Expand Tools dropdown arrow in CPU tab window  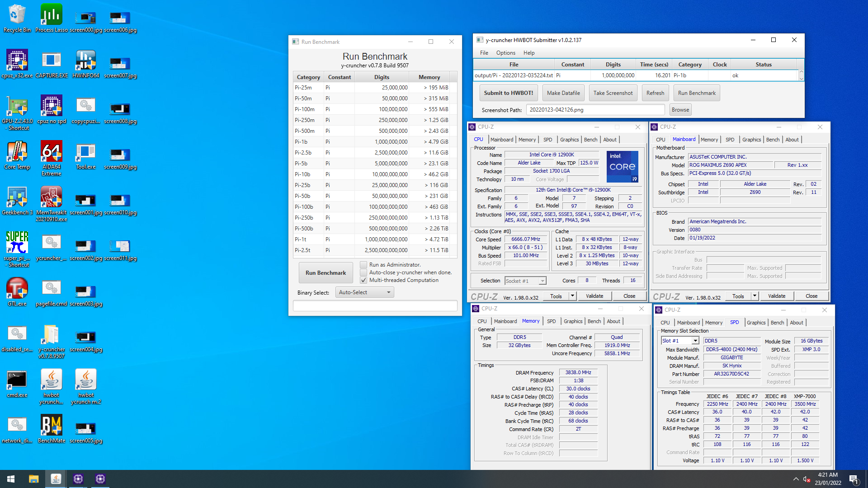(572, 296)
